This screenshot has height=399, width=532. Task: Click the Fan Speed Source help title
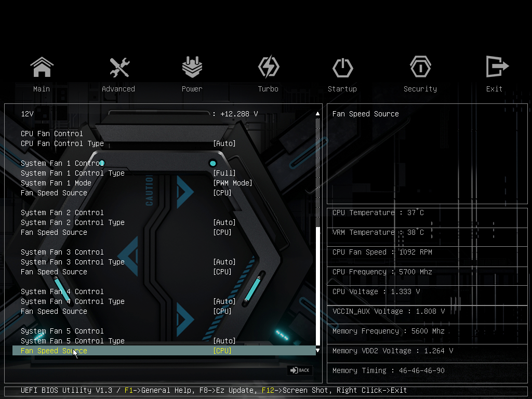tap(365, 114)
